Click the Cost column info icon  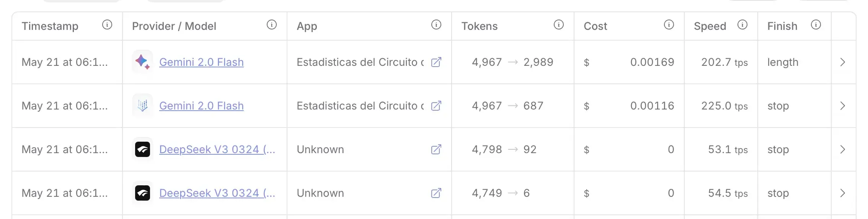669,25
